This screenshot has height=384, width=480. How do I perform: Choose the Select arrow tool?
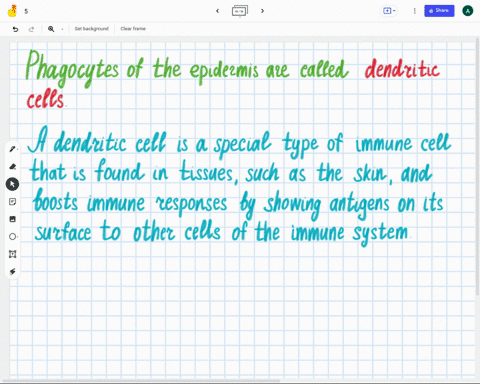tap(12, 184)
